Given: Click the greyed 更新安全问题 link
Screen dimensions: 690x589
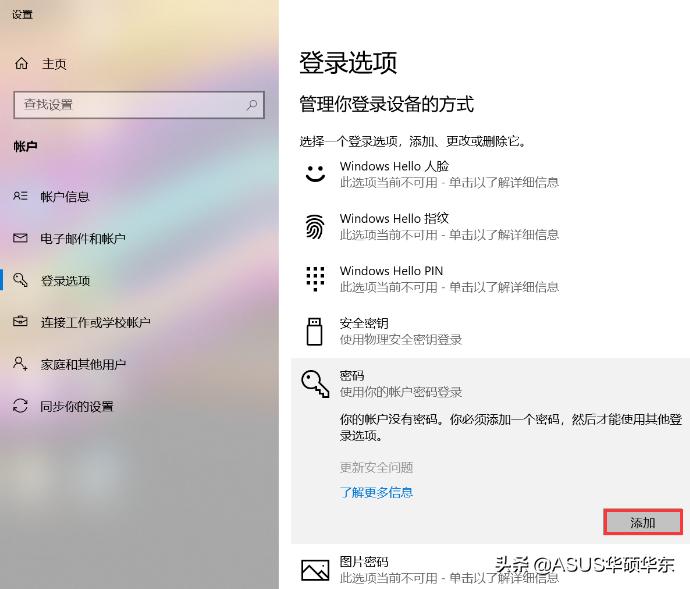Looking at the screenshot, I should (x=376, y=467).
